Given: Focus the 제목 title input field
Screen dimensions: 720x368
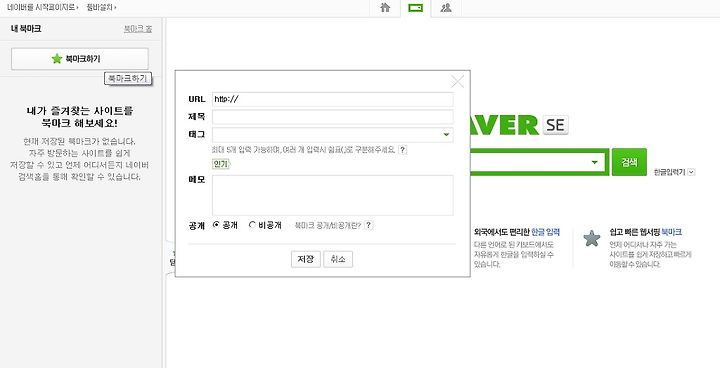Looking at the screenshot, I should pos(332,117).
